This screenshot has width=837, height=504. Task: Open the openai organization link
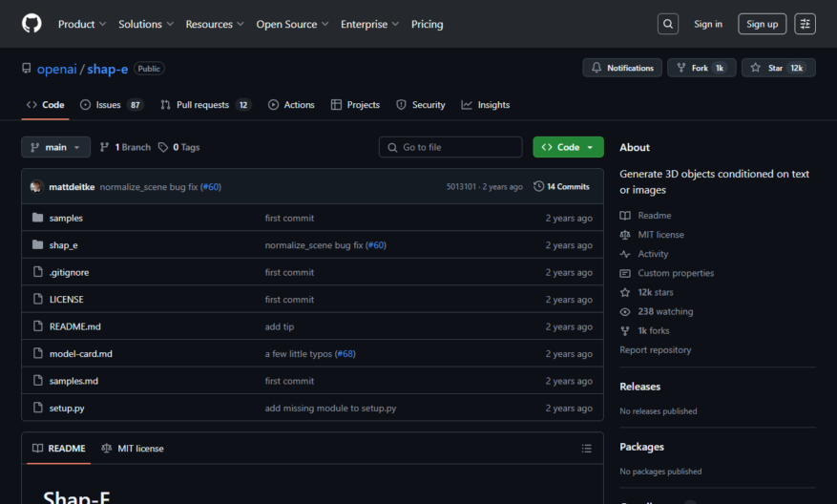tap(56, 69)
